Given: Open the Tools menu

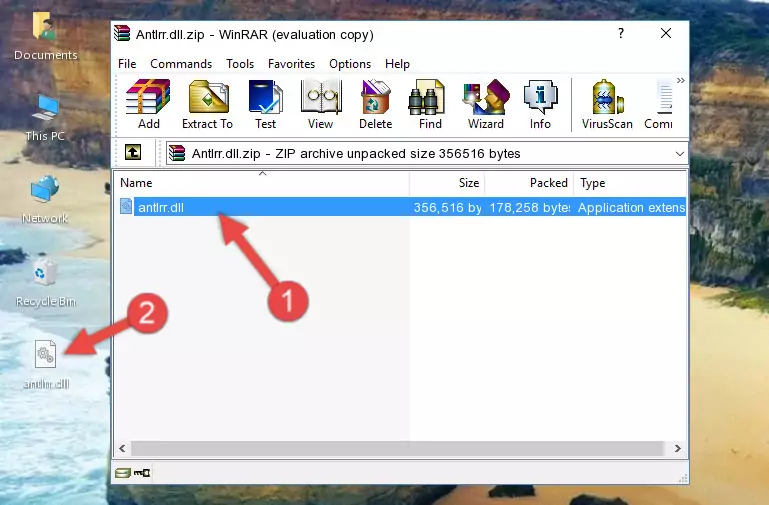Looking at the screenshot, I should pos(240,64).
